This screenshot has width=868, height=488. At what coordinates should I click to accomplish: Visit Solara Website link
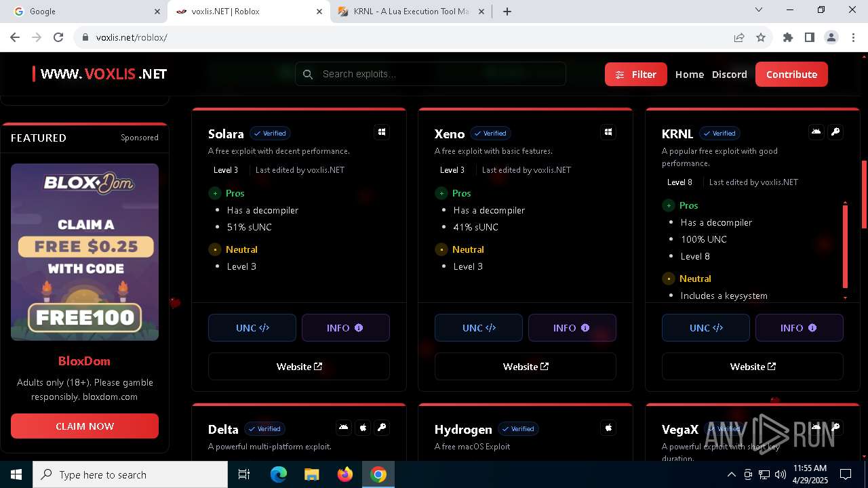299,367
